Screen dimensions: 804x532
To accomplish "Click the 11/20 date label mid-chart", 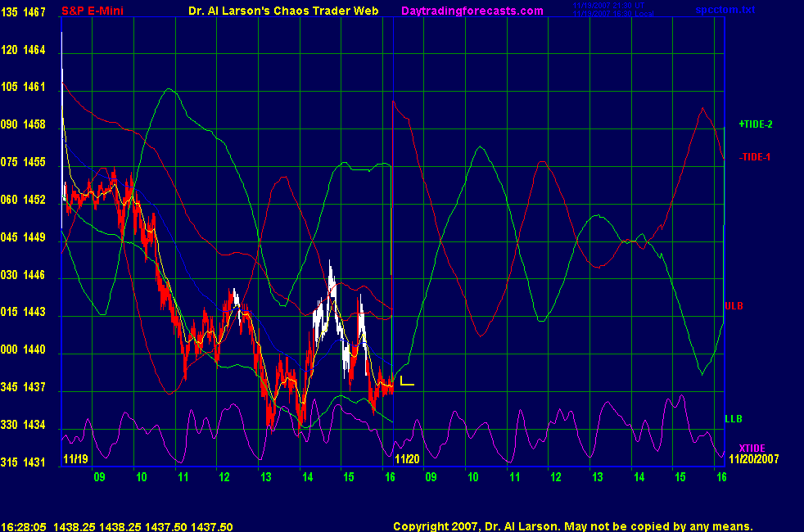I will (407, 460).
